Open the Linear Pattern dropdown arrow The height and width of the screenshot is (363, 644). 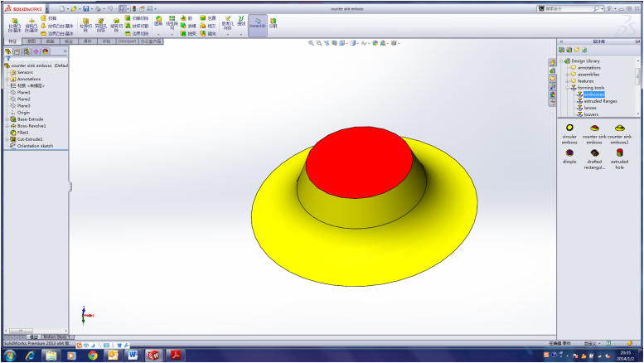pyautogui.click(x=172, y=34)
